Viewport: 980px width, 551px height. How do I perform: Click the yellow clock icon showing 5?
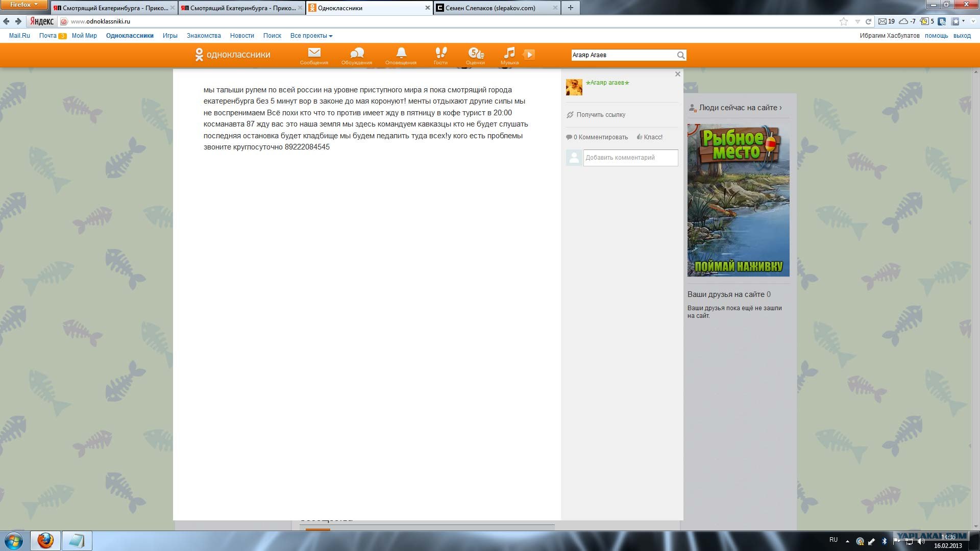point(927,21)
